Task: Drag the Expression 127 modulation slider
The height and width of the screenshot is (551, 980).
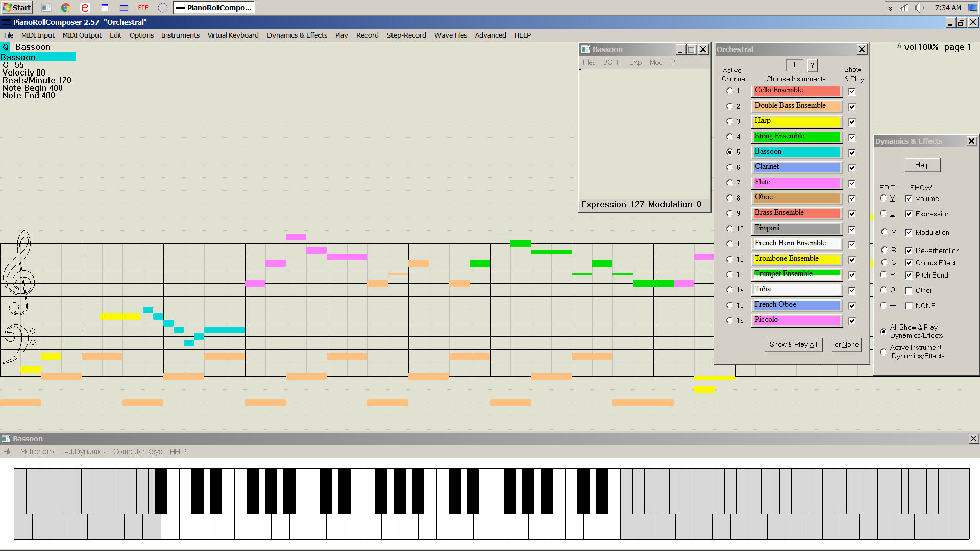Action: click(x=580, y=69)
